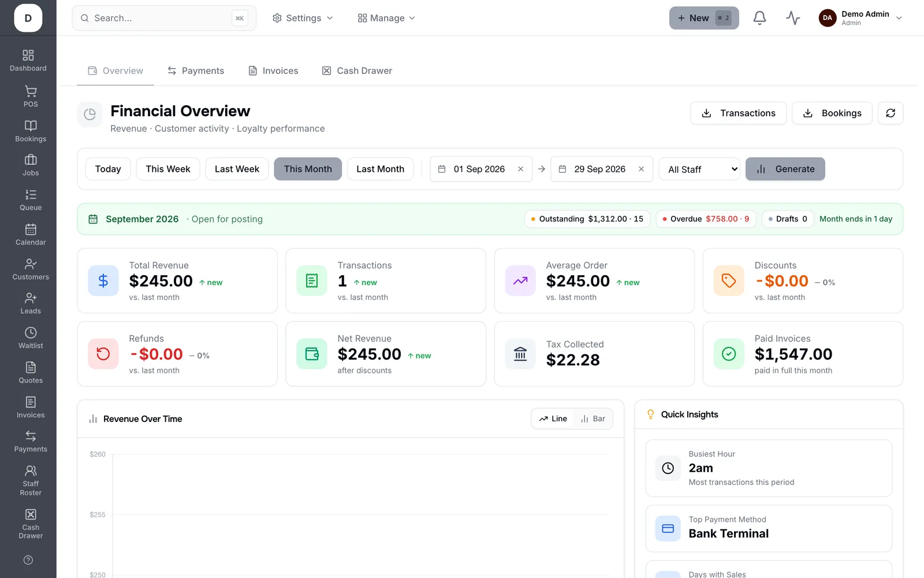Open Cash Drawer in the sidebar
Viewport: 924px width, 578px height.
(x=31, y=524)
